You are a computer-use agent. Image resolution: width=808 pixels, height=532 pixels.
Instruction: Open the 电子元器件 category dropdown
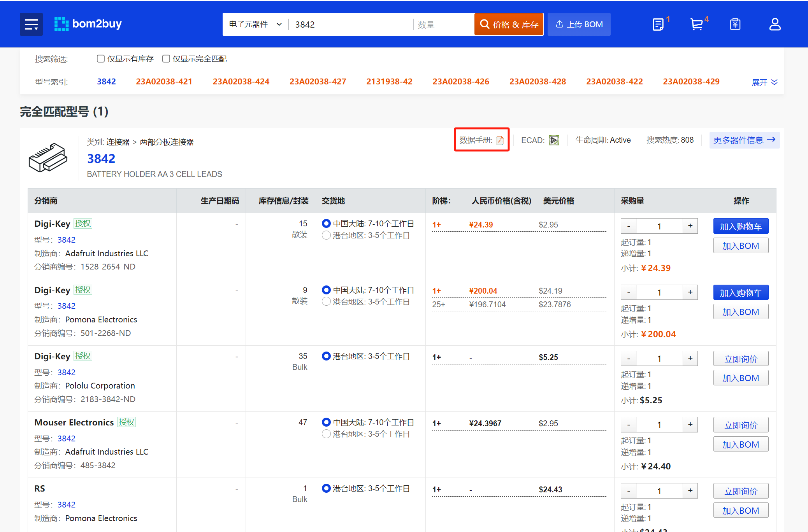click(255, 24)
